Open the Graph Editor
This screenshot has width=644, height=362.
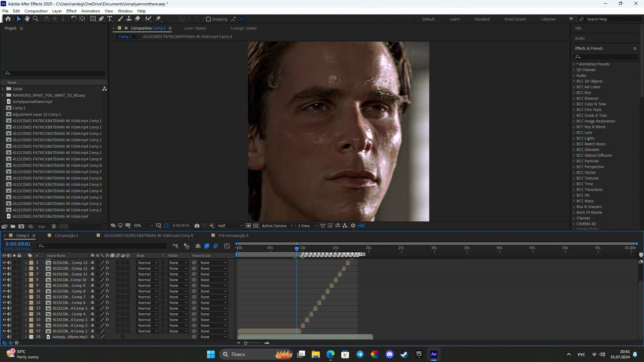coord(227,246)
